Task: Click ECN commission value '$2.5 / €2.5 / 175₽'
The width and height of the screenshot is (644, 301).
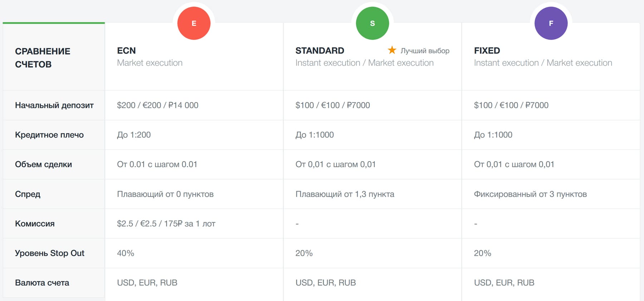Action: click(166, 224)
